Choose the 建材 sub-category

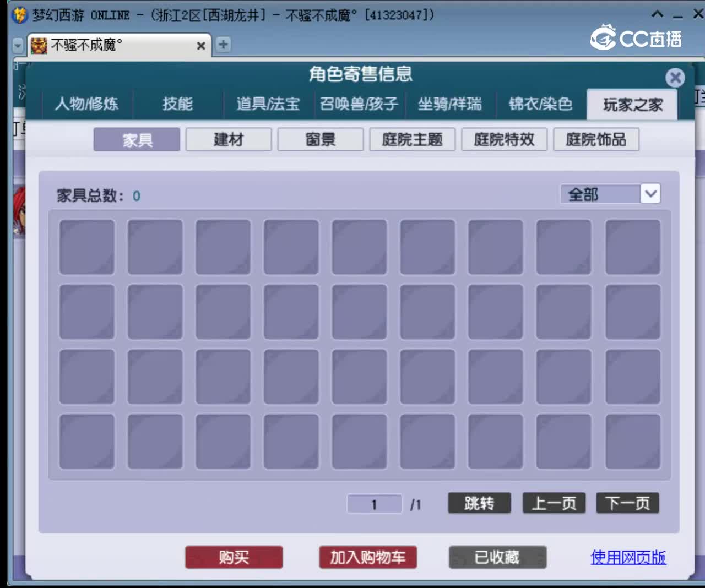click(x=229, y=139)
